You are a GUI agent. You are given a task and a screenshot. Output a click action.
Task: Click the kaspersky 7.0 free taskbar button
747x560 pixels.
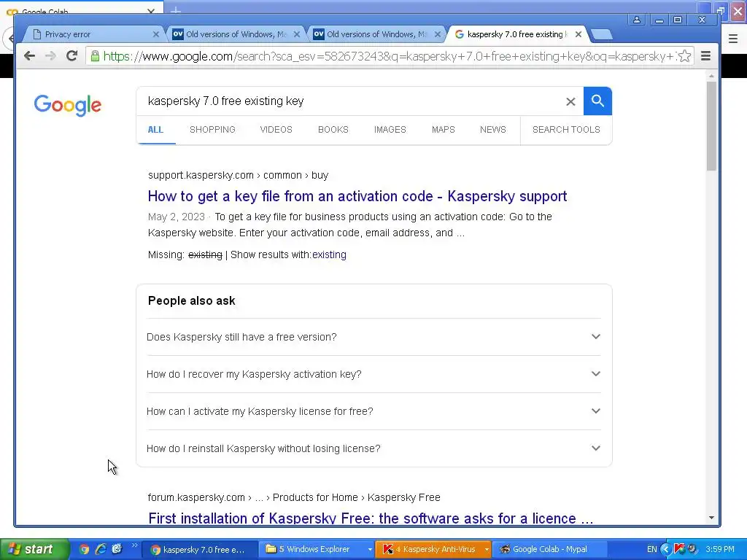(201, 549)
